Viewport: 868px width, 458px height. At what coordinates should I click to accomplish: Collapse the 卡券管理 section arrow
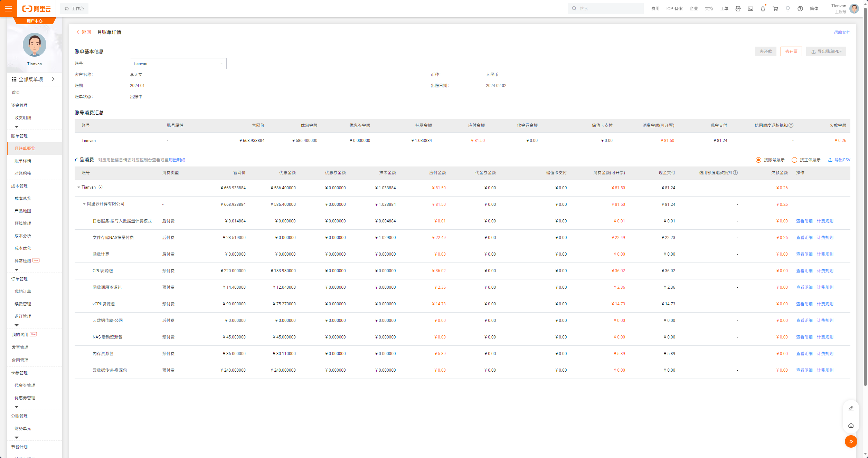(17, 407)
